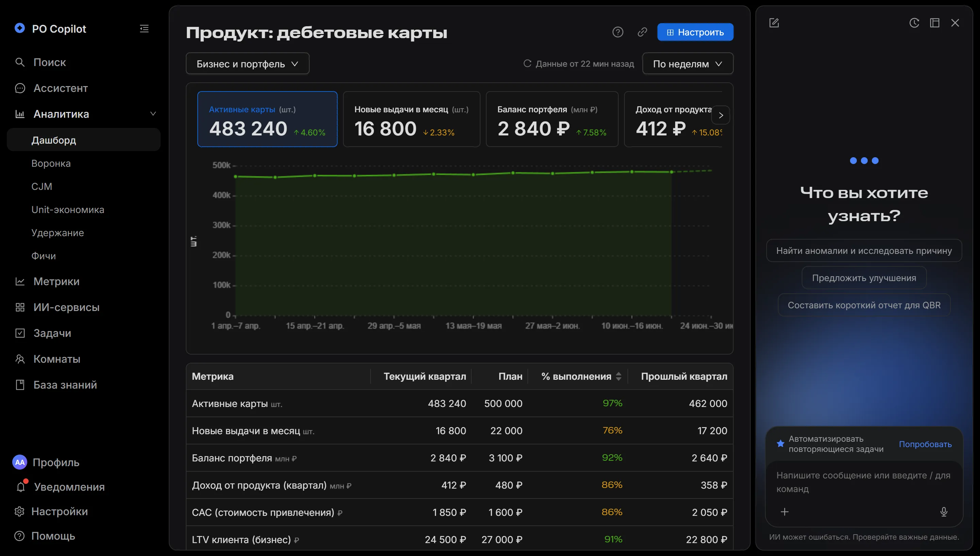Go to Unit-экономика in sidebar
Viewport: 980px width, 556px height.
[x=68, y=210]
